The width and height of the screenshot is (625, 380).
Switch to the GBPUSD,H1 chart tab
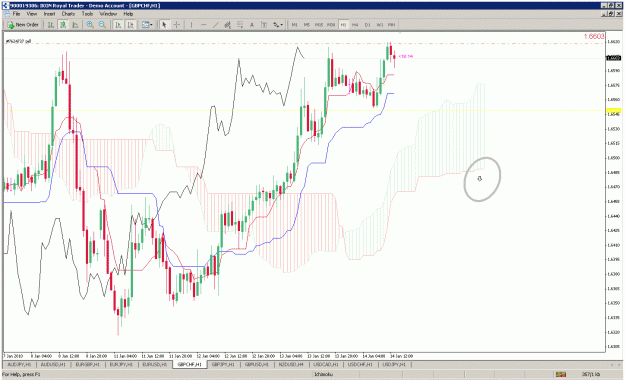[x=257, y=364]
